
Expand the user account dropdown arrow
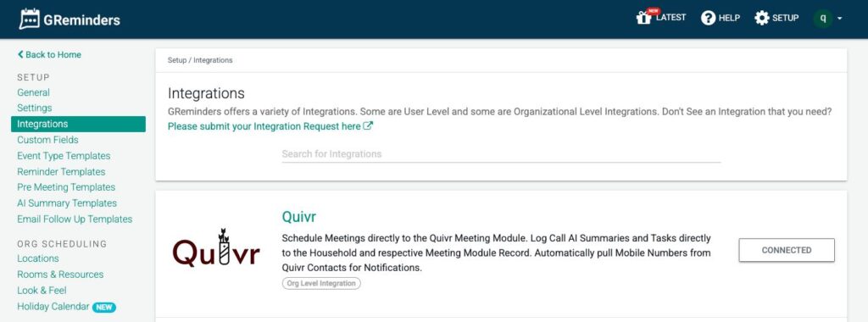click(840, 19)
